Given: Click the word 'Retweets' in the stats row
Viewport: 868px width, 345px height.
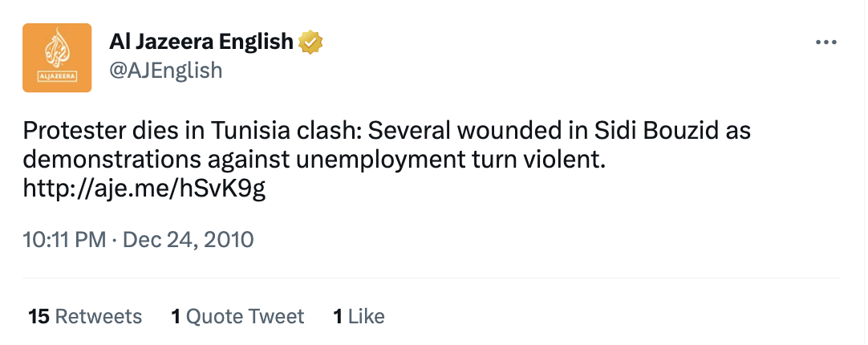Looking at the screenshot, I should (98, 316).
